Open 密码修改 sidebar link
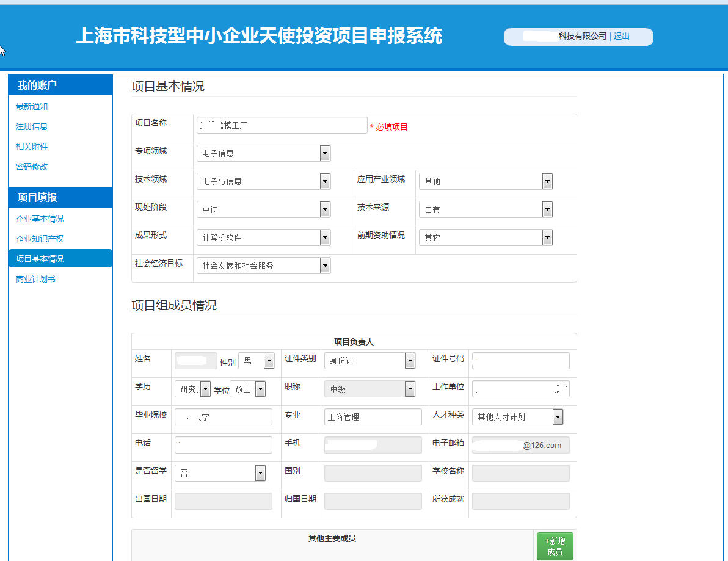Image resolution: width=728 pixels, height=561 pixels. (32, 167)
